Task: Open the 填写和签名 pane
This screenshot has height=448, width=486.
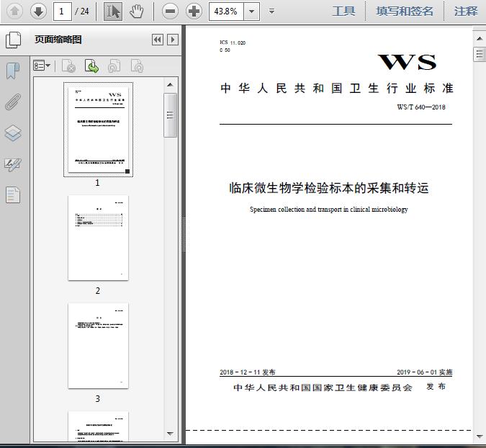Action: (x=405, y=12)
